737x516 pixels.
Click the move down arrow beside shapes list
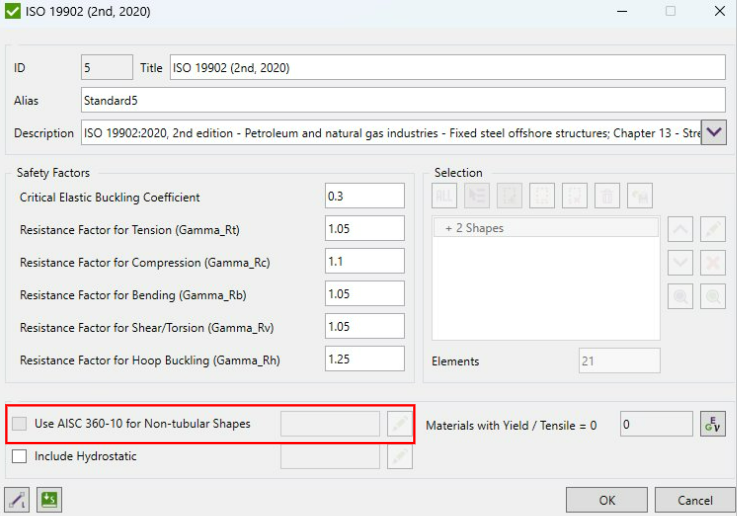[680, 262]
